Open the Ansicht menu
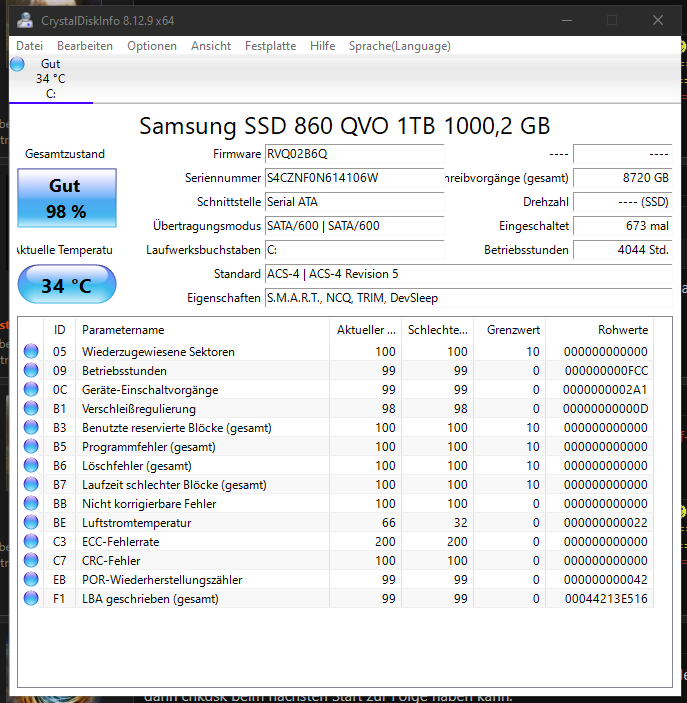The height and width of the screenshot is (703, 687). point(211,46)
